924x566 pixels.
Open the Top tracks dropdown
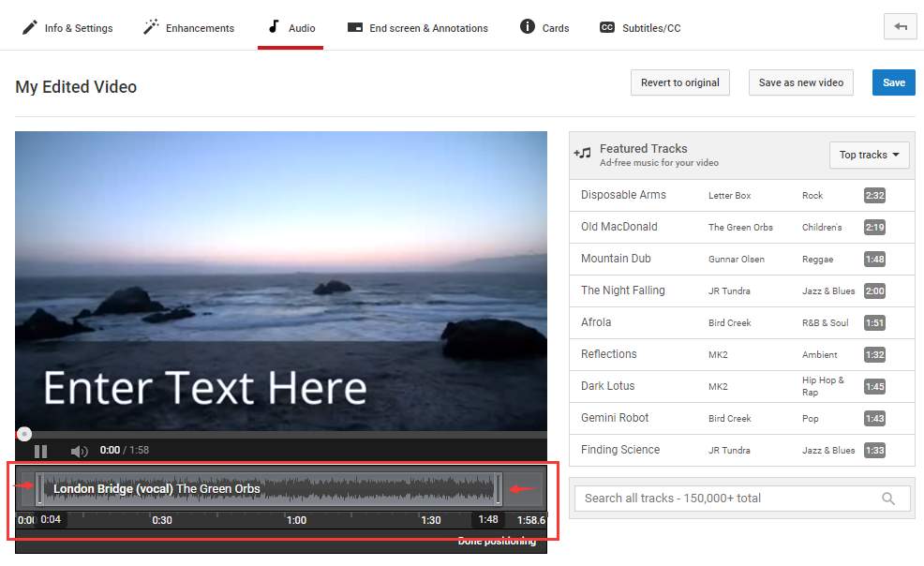[869, 155]
